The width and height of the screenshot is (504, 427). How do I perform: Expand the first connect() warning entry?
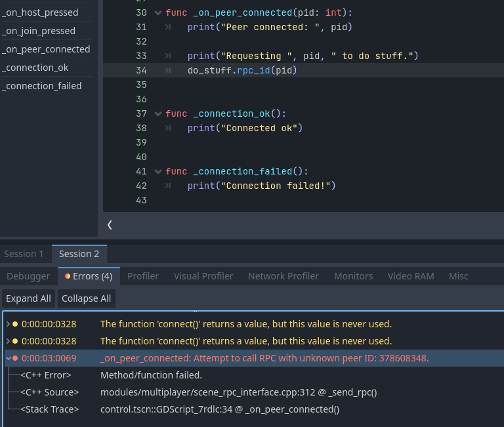tap(8, 324)
